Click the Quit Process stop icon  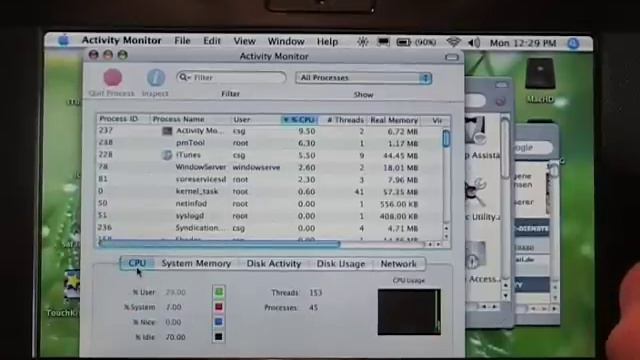click(112, 78)
